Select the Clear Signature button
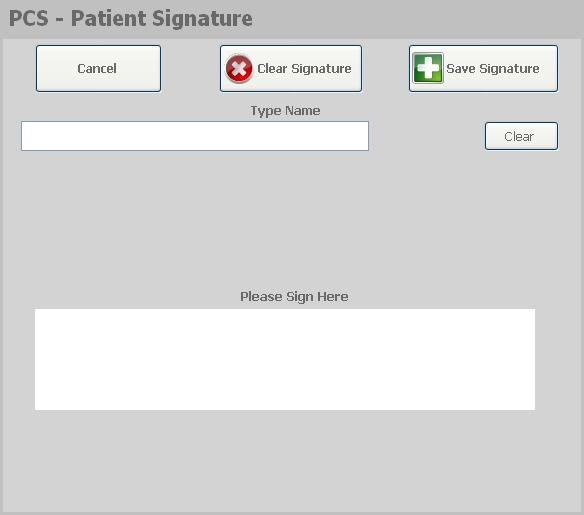The width and height of the screenshot is (584, 515). pyautogui.click(x=291, y=69)
